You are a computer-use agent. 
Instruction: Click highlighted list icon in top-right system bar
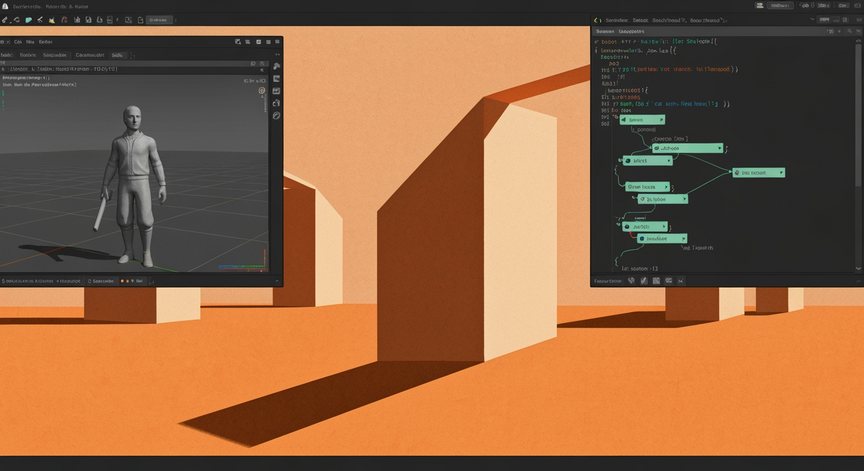(760, 6)
